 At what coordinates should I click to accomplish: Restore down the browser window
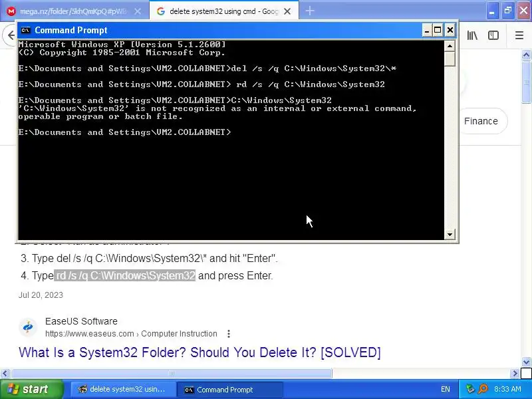508,11
